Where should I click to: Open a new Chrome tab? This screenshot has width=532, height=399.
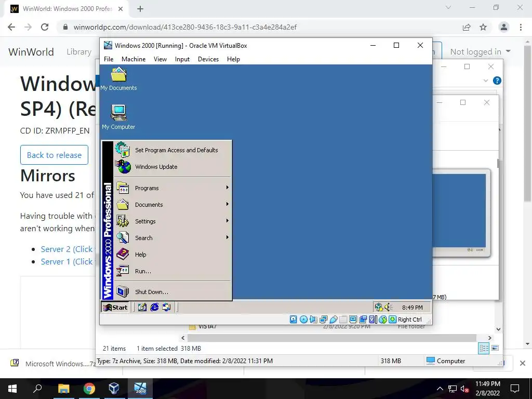pos(140,9)
